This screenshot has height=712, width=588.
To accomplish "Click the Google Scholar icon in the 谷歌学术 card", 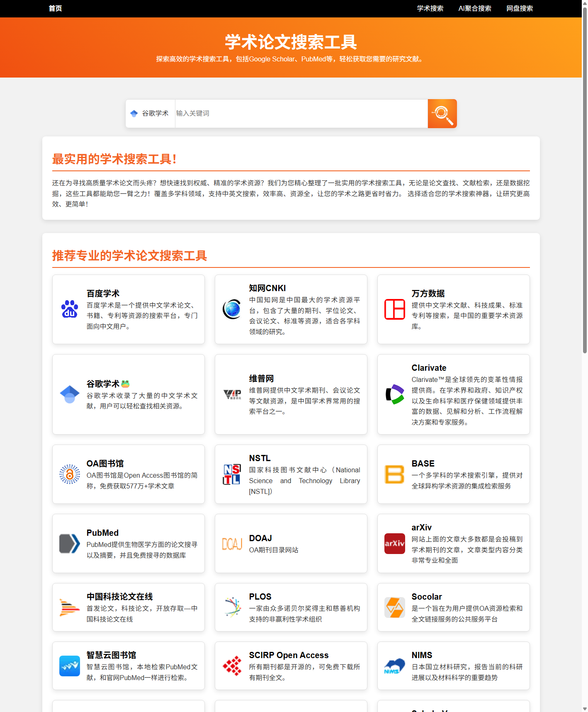I will 70,394.
